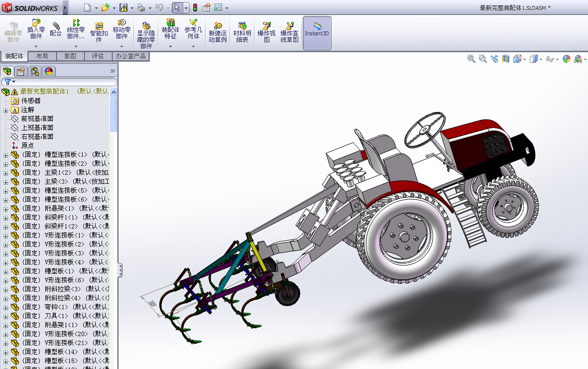Click the Edit Appearance color sphere

click(567, 59)
